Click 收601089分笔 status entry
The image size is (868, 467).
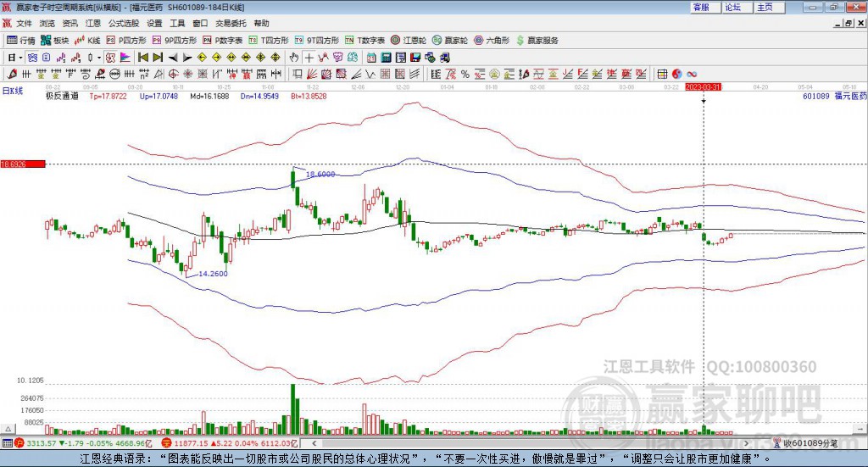pyautogui.click(x=806, y=443)
